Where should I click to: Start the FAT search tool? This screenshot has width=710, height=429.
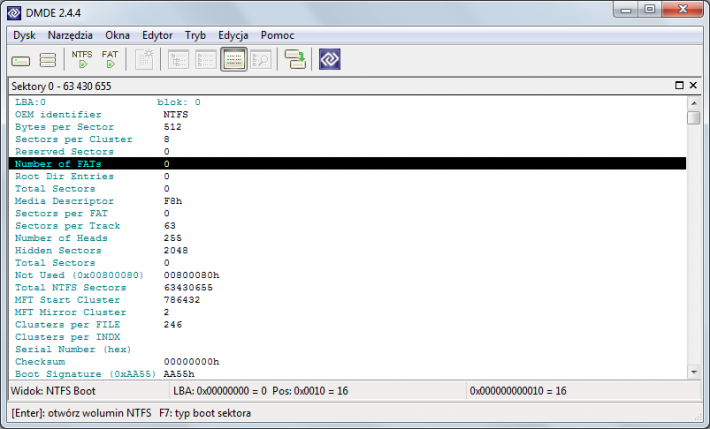click(110, 59)
